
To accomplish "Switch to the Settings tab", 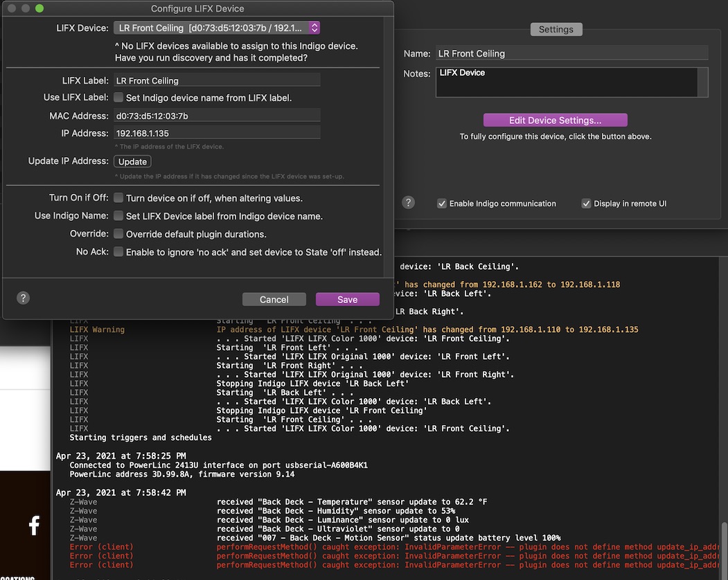I will [x=556, y=29].
